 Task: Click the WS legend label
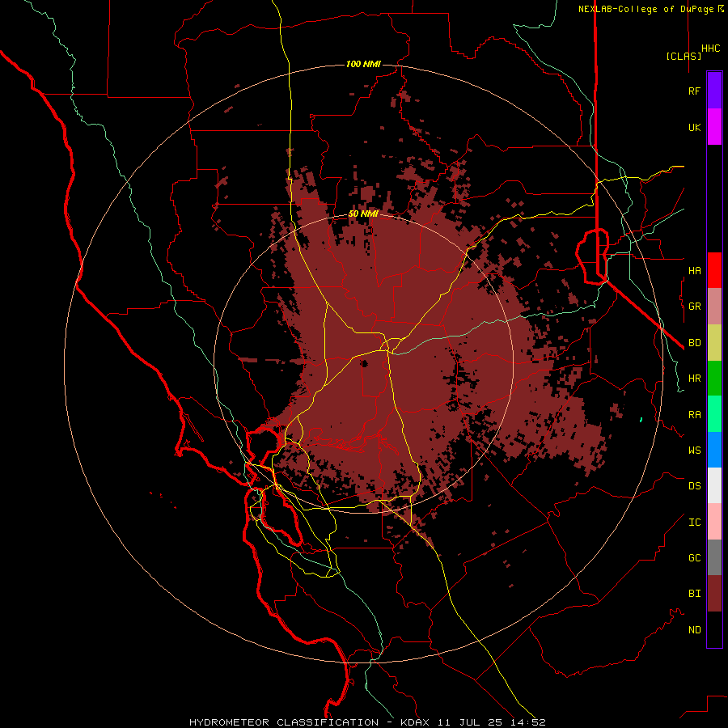coord(694,451)
